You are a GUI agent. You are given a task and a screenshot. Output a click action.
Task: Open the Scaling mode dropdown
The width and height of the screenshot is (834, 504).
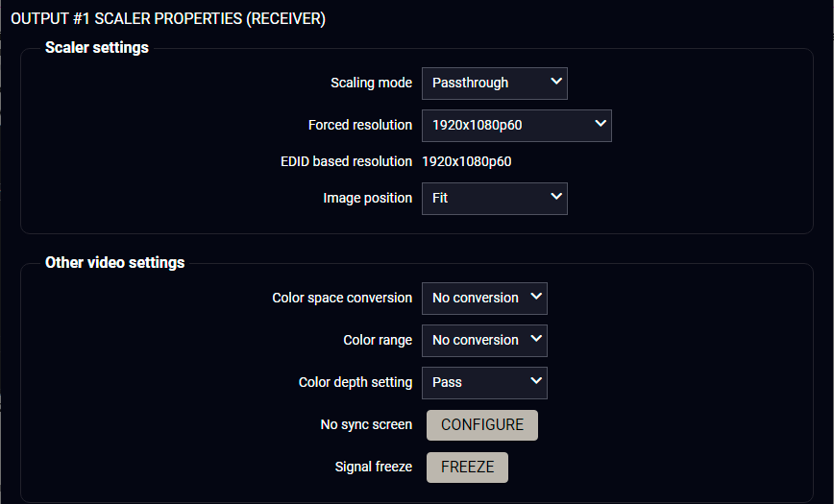coord(494,84)
